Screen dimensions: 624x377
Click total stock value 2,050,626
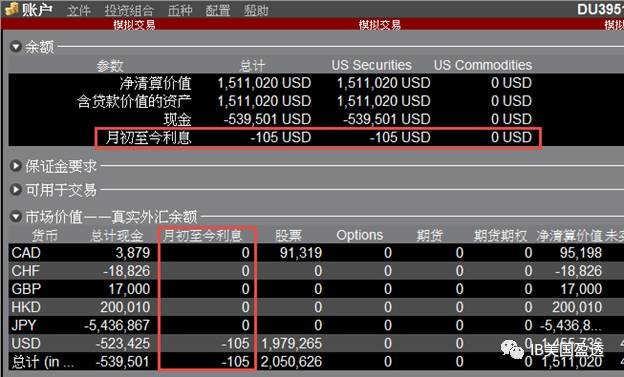click(291, 361)
